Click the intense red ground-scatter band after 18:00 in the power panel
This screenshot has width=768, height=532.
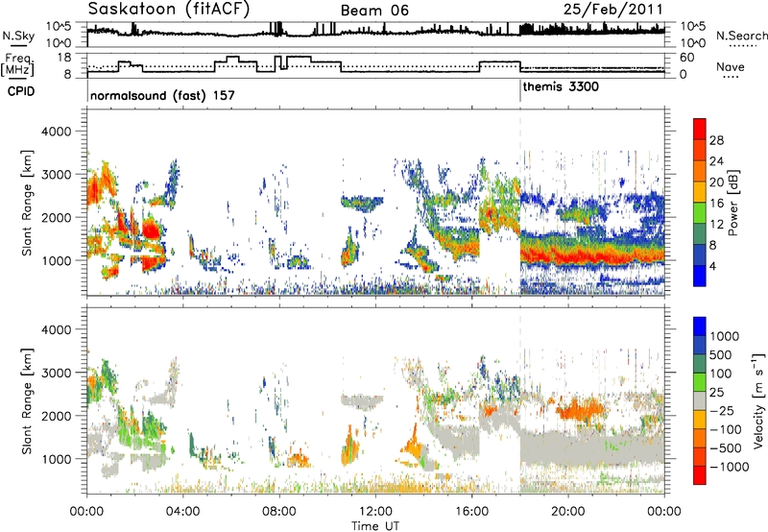tap(591, 256)
